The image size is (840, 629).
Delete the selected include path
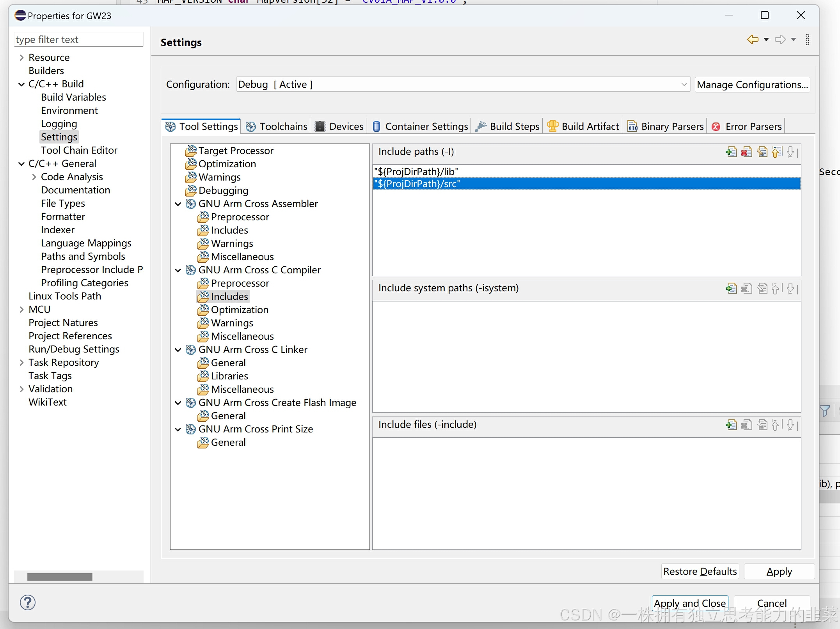tap(747, 152)
